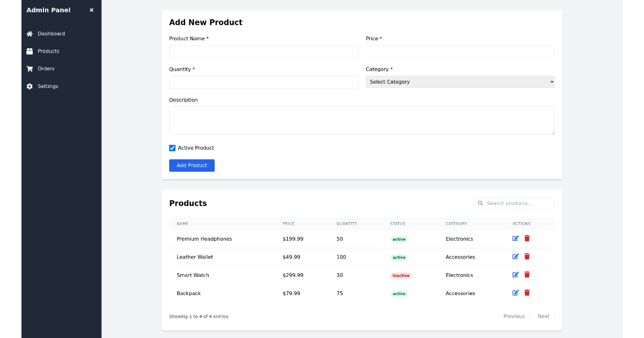Uncheck the Active Product checkbox
This screenshot has width=644, height=338.
click(x=172, y=148)
